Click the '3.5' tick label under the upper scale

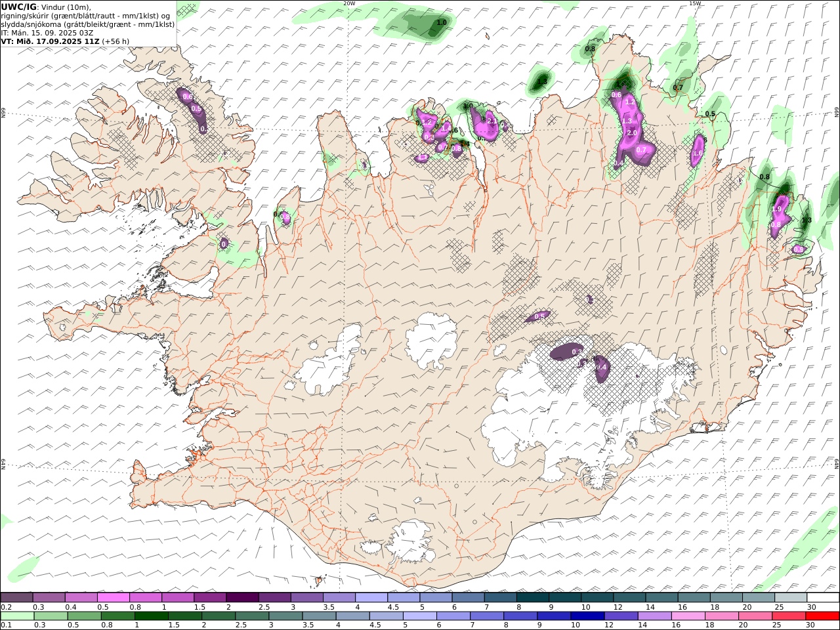327,607
